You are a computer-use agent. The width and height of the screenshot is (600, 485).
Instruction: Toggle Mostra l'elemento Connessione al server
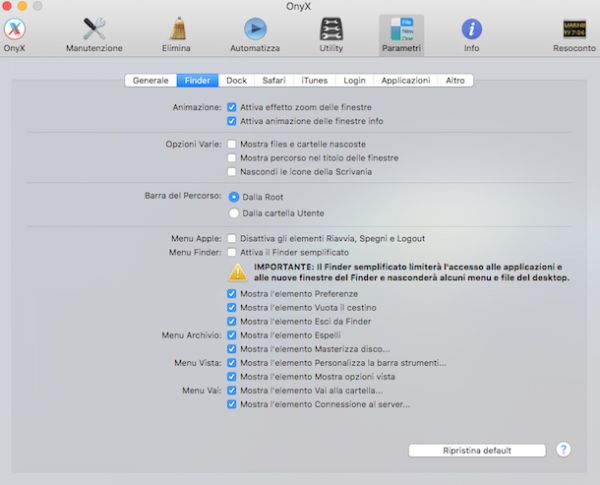(232, 404)
